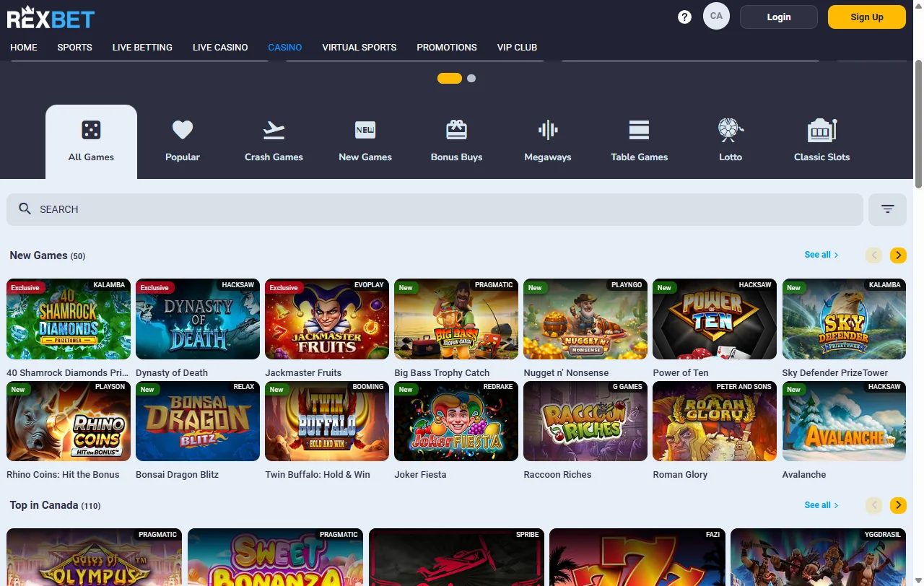This screenshot has height=586, width=924.
Task: Open the Fazi sevens game thumbnail
Action: (x=637, y=557)
